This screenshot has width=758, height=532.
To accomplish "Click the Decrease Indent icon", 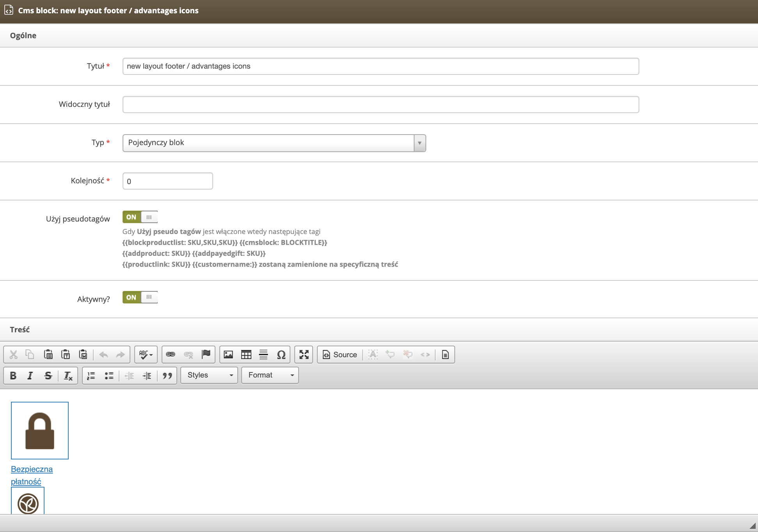I will pos(129,376).
